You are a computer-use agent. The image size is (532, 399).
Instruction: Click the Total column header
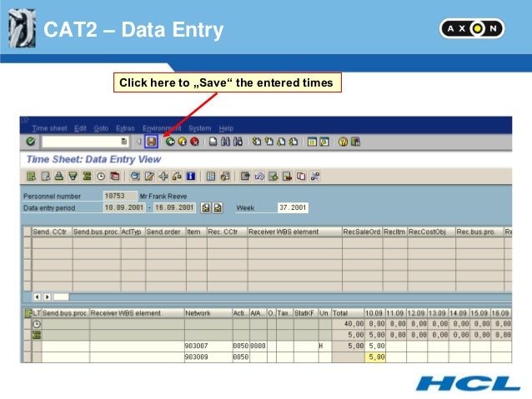(348, 313)
